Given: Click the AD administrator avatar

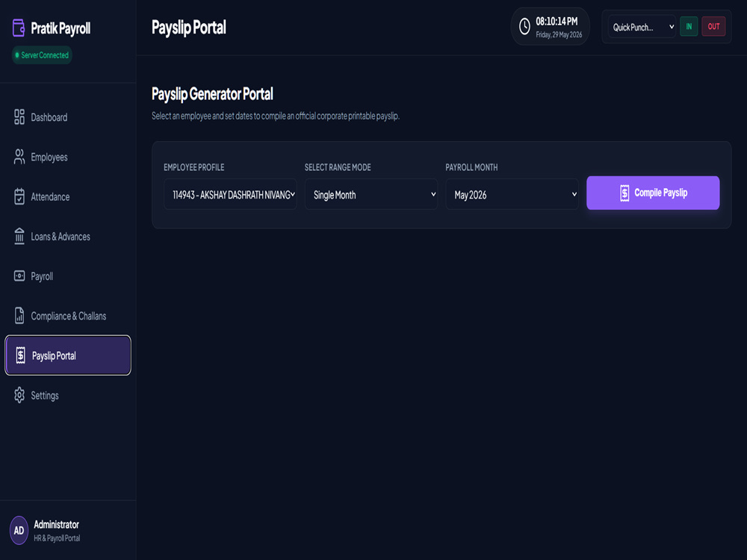Looking at the screenshot, I should 19,530.
